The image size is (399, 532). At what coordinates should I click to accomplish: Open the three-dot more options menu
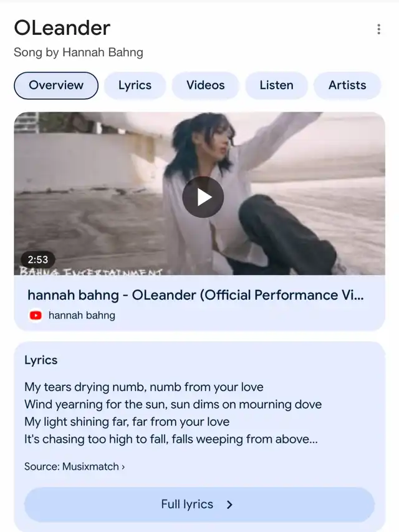(x=378, y=29)
